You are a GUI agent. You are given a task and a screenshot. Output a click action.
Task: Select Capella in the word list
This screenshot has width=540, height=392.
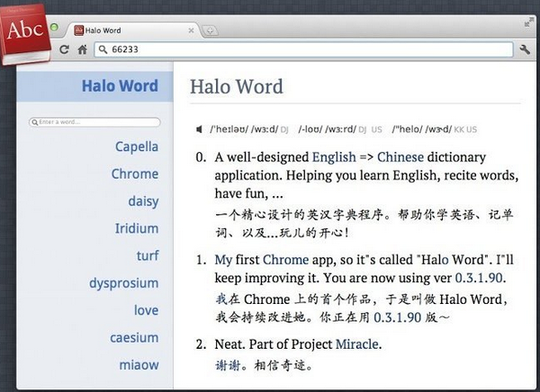[137, 147]
